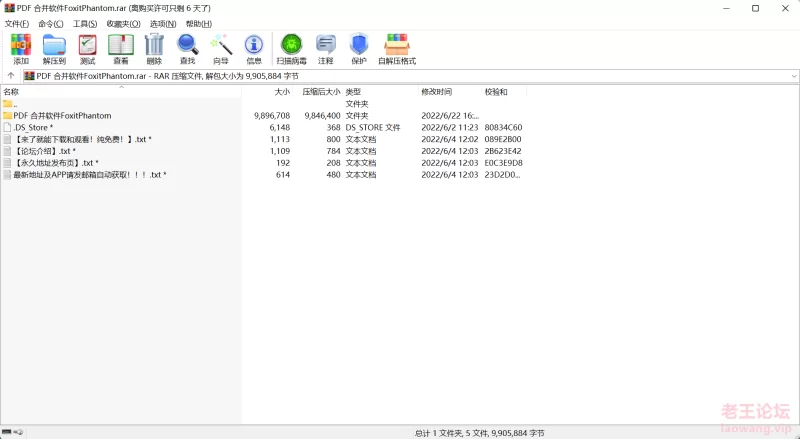
Task: Click size value 9,896,708
Action: (x=272, y=115)
